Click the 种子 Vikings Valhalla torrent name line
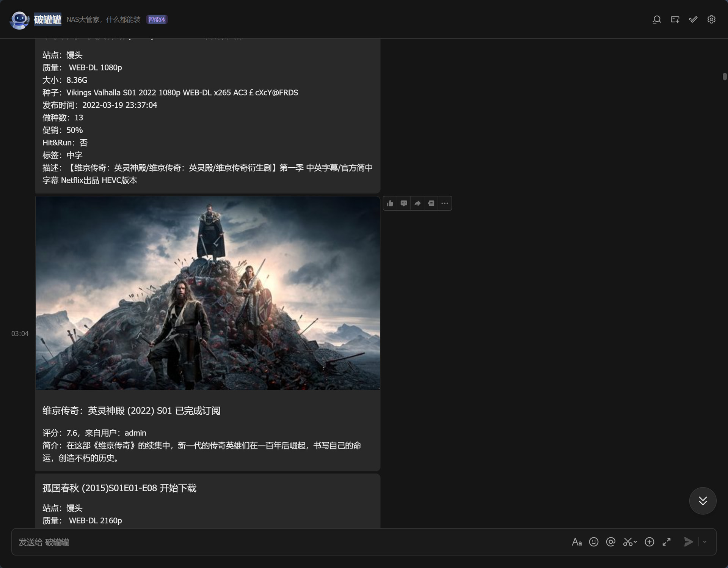Image resolution: width=728 pixels, height=568 pixels. pos(170,93)
